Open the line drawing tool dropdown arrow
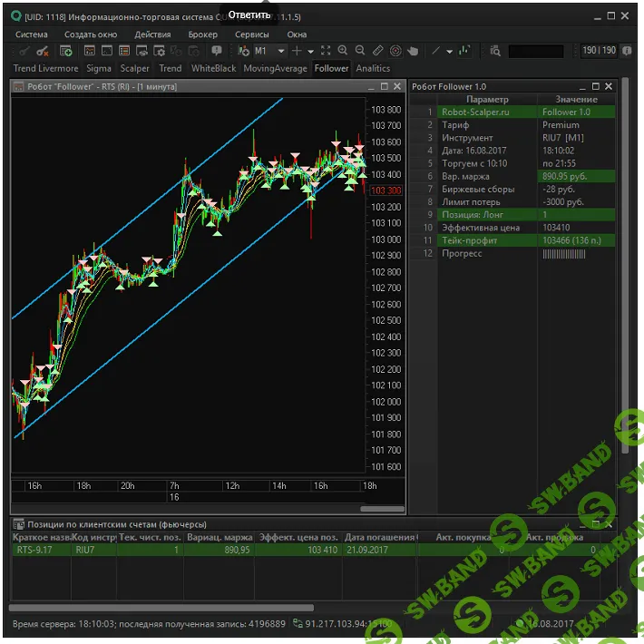This screenshot has width=644, height=644. tap(450, 52)
